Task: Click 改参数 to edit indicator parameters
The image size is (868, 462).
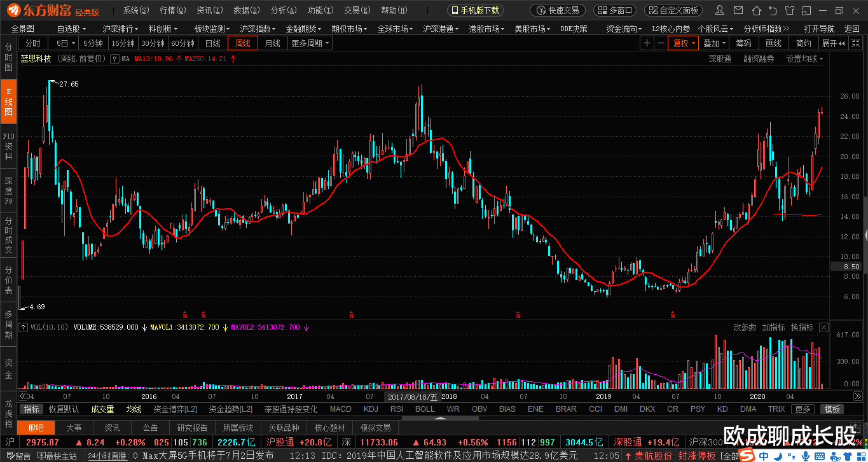Action: point(745,327)
